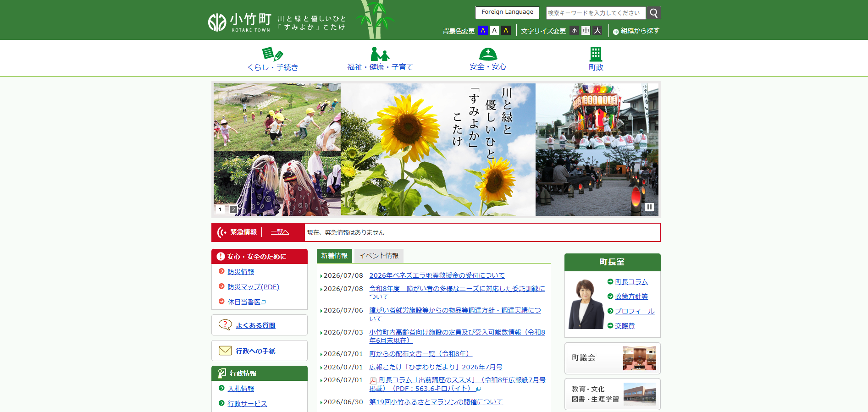The image size is (868, 412).
Task: Click the 行政への手紙 envelope icon
Action: click(225, 351)
